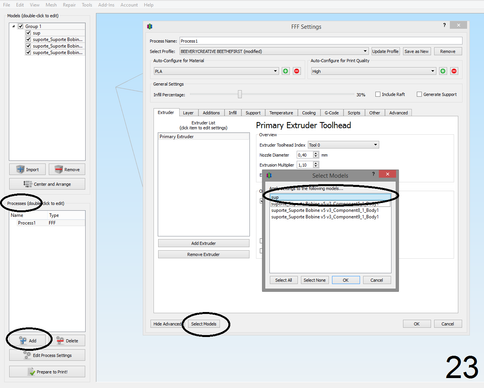Switch to the Infill tab
The image size is (484, 388).
pos(233,113)
